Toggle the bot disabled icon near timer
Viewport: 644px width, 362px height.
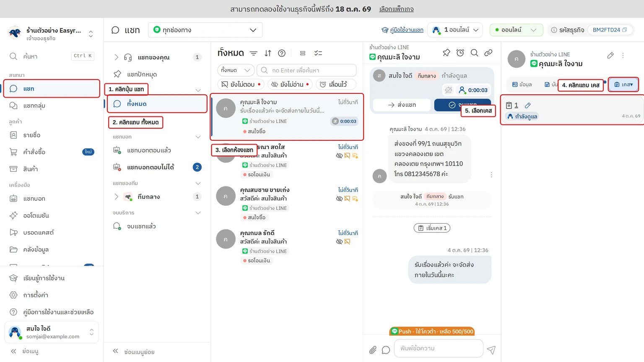tap(448, 90)
